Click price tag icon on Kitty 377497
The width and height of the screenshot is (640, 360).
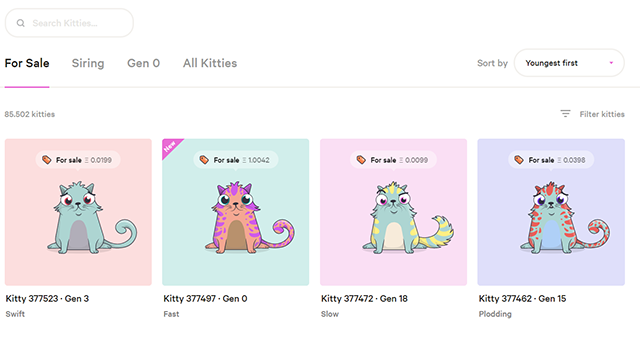click(x=204, y=160)
